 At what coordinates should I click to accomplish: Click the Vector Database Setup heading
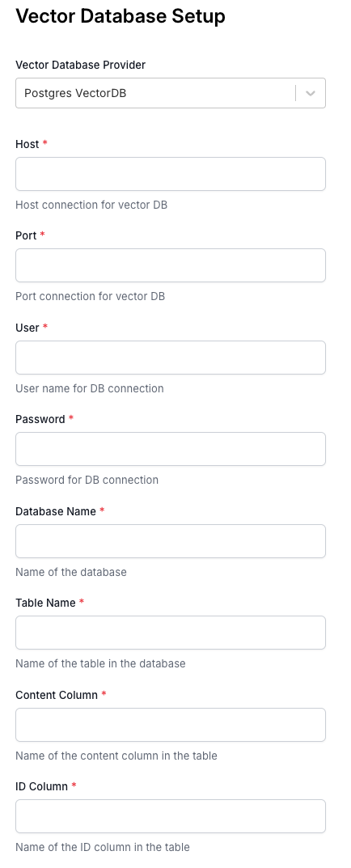(x=121, y=16)
